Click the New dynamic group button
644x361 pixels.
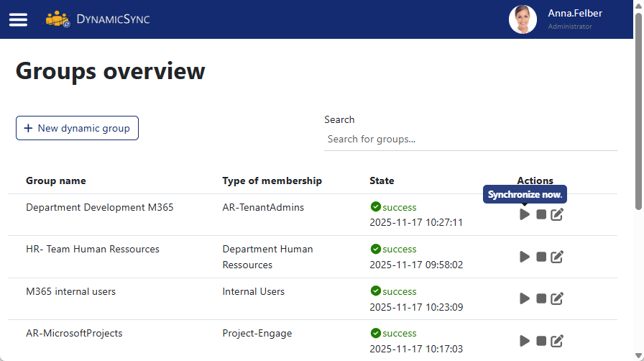tap(77, 128)
